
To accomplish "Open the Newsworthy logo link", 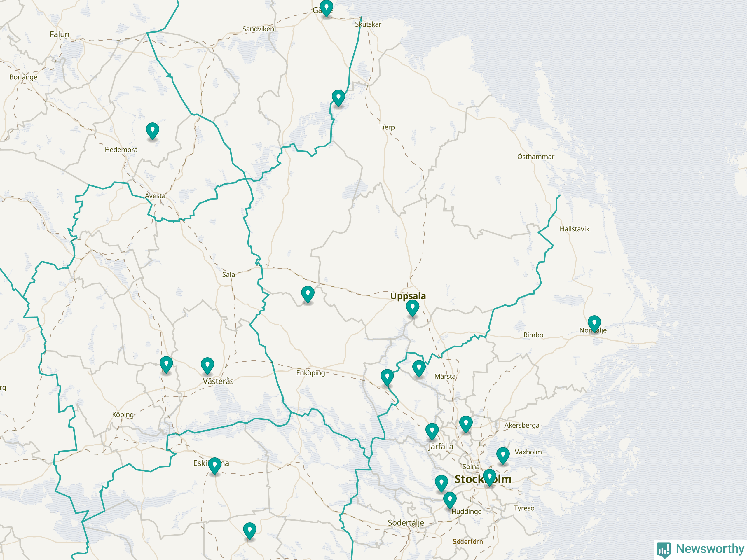I will click(700, 549).
